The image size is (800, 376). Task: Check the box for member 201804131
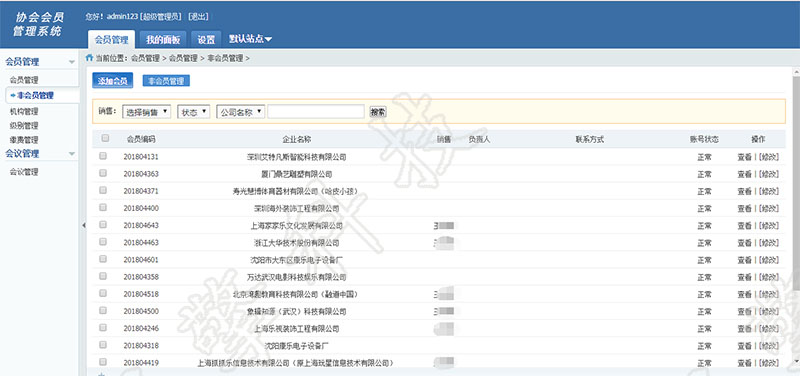(x=103, y=156)
